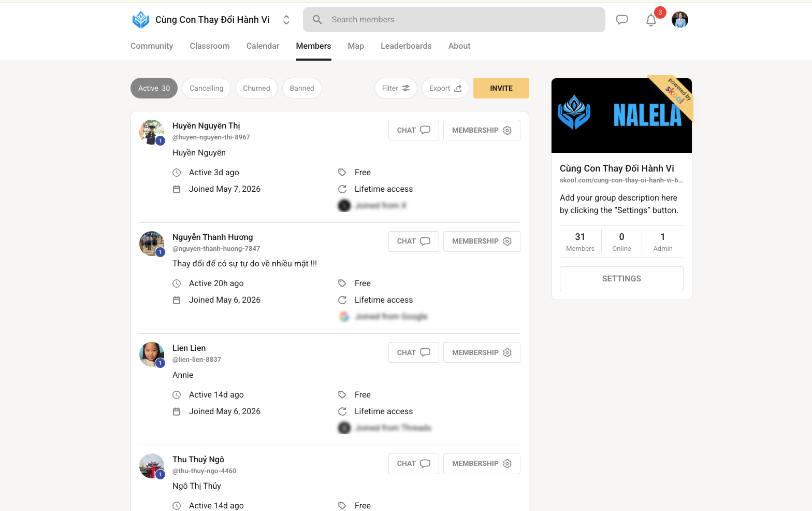This screenshot has width=812, height=511.
Task: Open Nguyễn Thanh Hương's profile avatar
Action: pyautogui.click(x=152, y=244)
